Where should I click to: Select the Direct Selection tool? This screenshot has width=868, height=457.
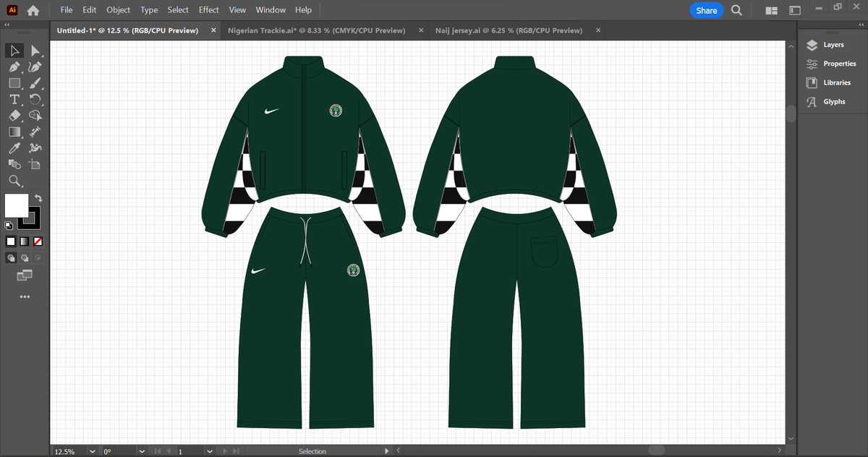pyautogui.click(x=35, y=51)
